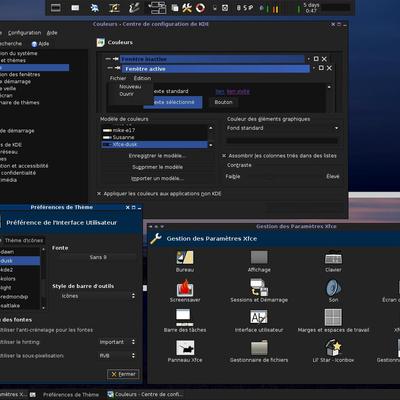
Task: Open the workspace pager in top panel
Action: 157,8
